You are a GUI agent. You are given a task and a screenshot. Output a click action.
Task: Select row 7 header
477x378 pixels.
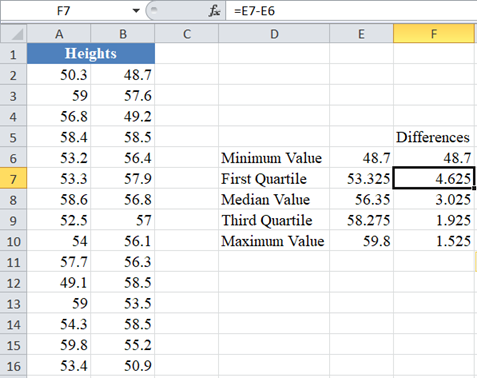[13, 179]
